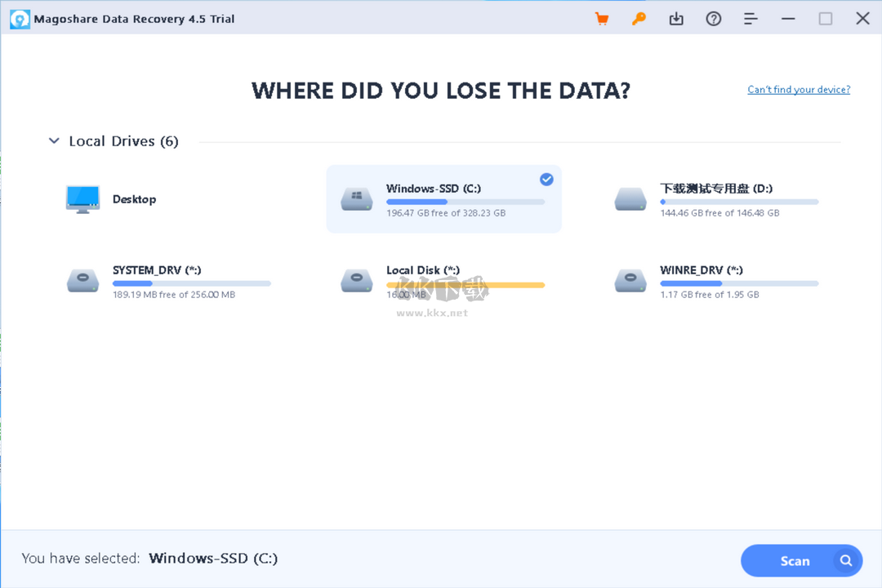Open the "Can't find your device?" link
The width and height of the screenshot is (882, 588).
pos(799,90)
